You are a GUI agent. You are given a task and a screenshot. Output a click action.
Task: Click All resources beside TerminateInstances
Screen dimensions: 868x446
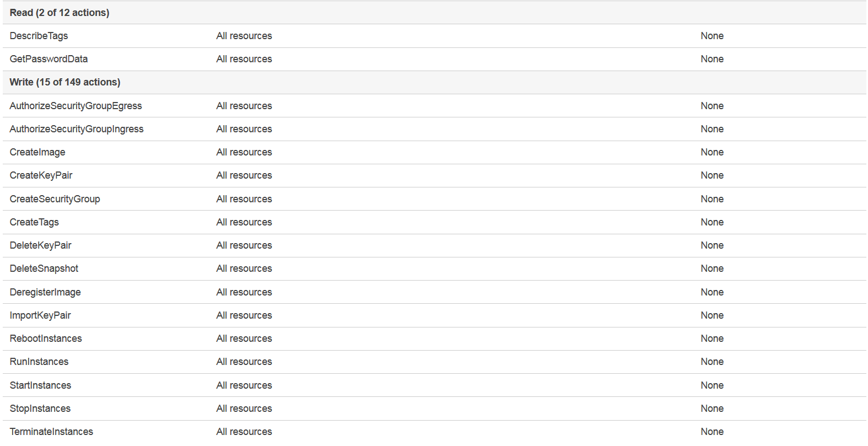[244, 432]
